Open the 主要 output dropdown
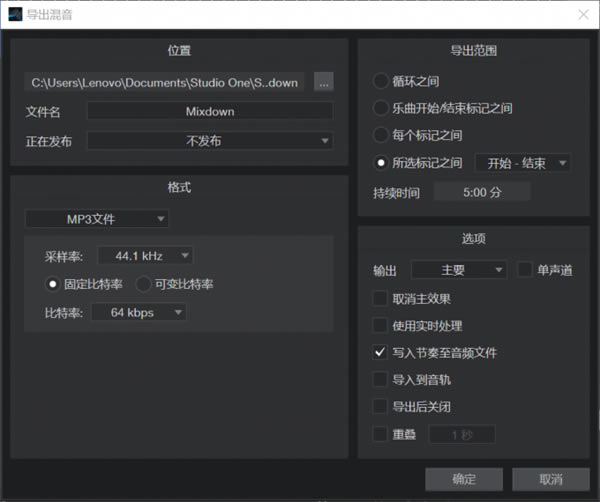The image size is (600, 502). click(459, 270)
